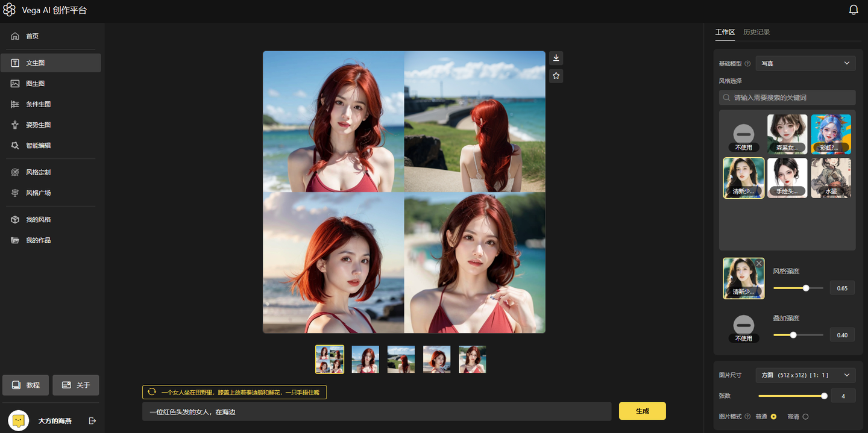868x433 pixels.
Task: Click help icon beside 基础模型
Action: [747, 63]
